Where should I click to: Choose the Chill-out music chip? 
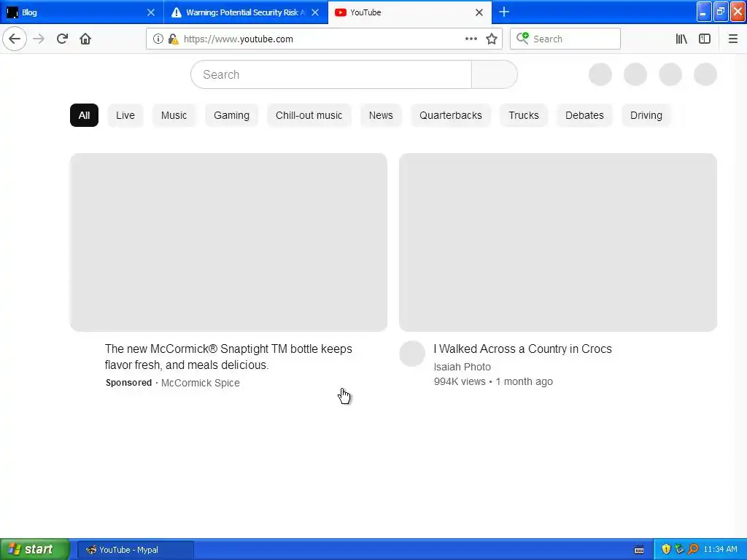tap(309, 115)
